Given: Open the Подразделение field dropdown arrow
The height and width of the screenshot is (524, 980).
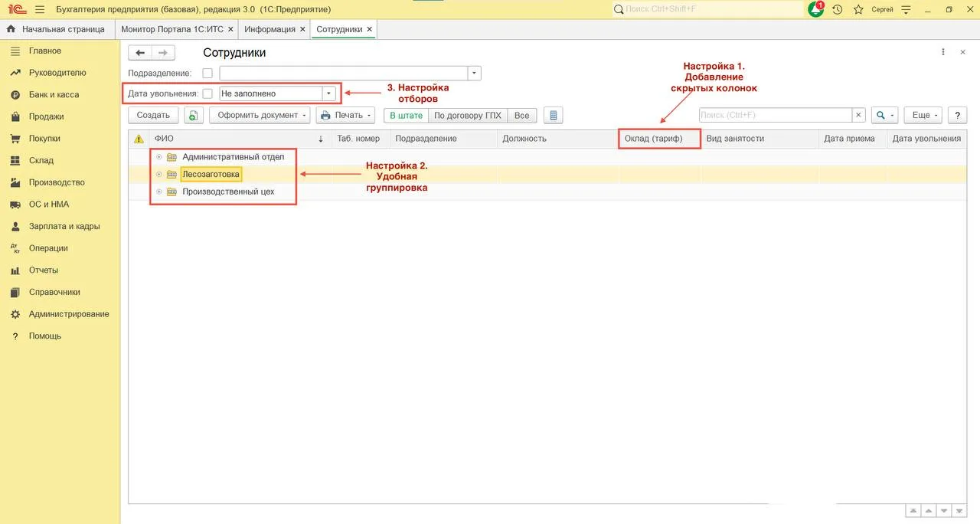Looking at the screenshot, I should pyautogui.click(x=475, y=74).
